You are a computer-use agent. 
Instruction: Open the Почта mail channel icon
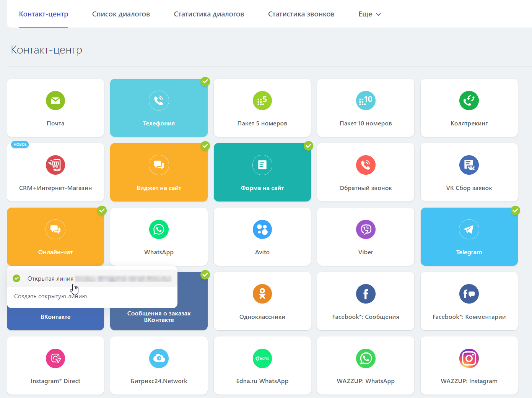click(55, 101)
